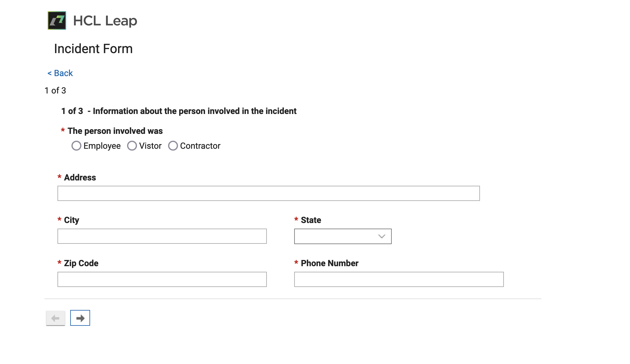Screen dimensions: 630x364
Task: Click the HCL Leap title text
Action: coord(105,21)
